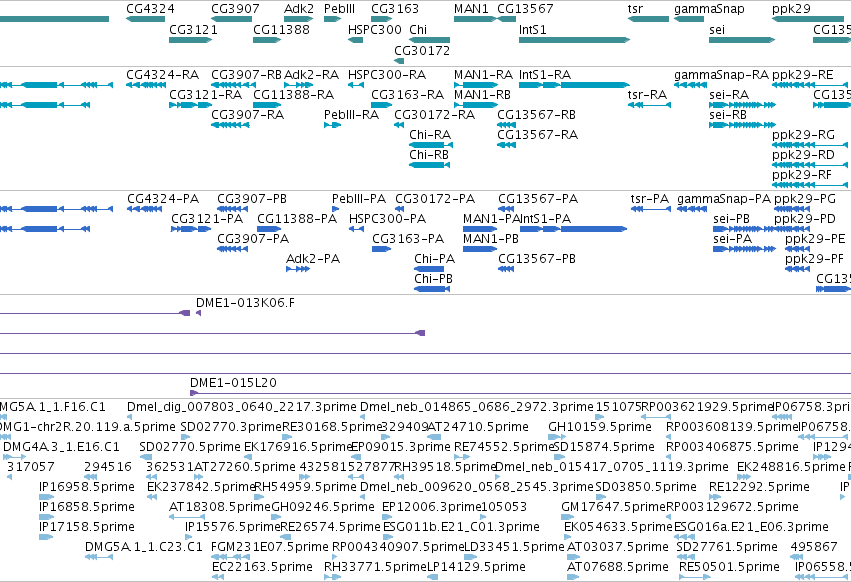Screen dimensions: 851x582
Task: Click the CG13567-RB transcript label
Action: click(536, 115)
